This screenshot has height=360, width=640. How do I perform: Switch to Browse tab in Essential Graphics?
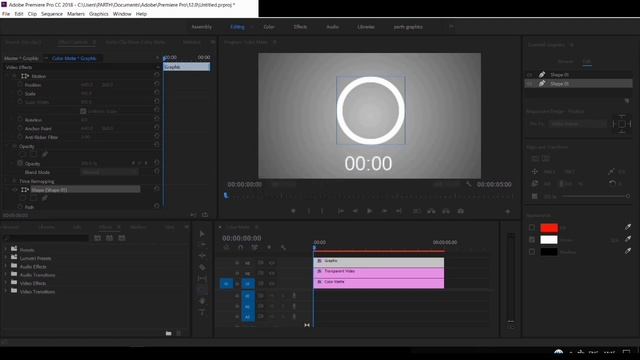tap(565, 61)
